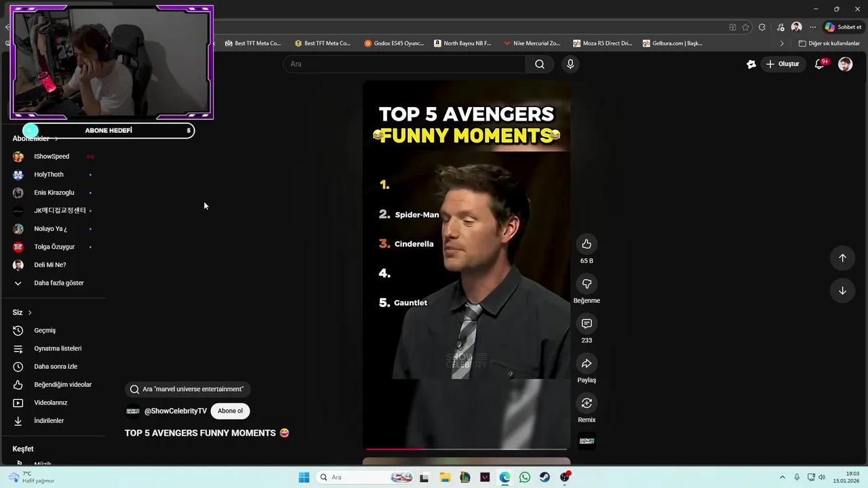Open League of Legends taskbar icon
This screenshot has width=868, height=488.
point(465,477)
